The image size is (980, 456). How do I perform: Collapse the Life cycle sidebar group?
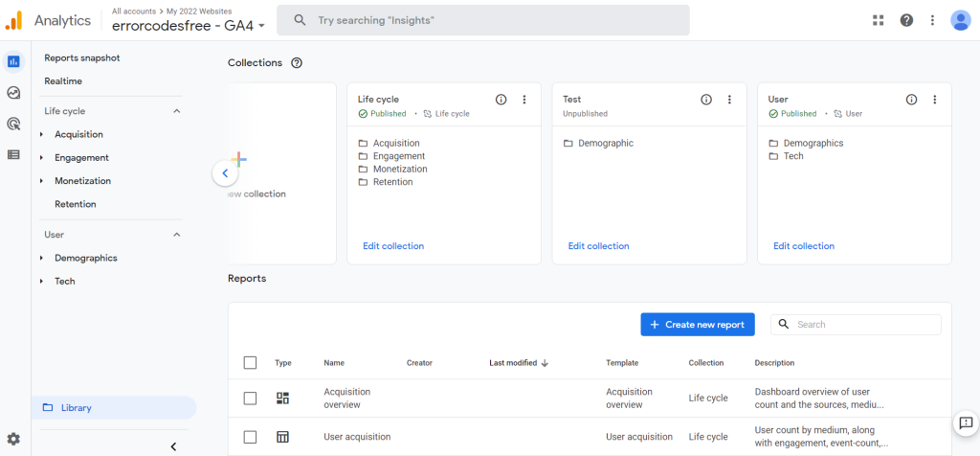[176, 111]
